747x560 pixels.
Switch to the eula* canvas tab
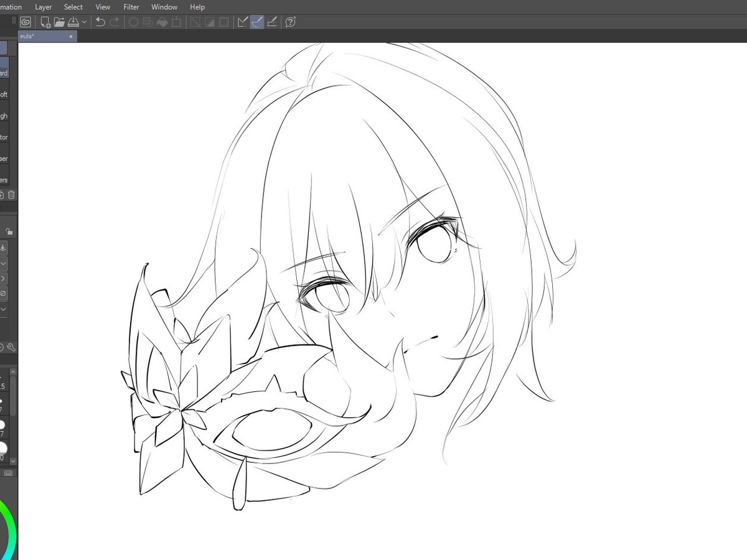pyautogui.click(x=47, y=37)
